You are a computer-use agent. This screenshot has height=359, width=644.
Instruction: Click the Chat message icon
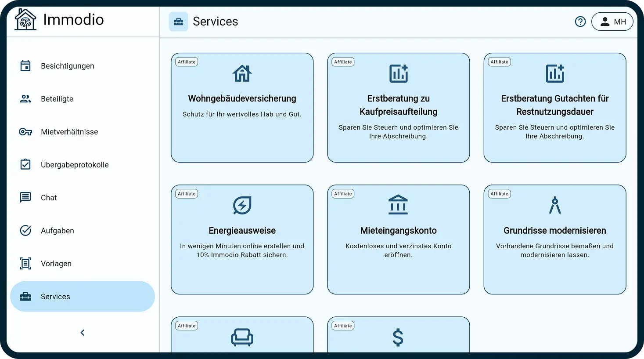(25, 198)
